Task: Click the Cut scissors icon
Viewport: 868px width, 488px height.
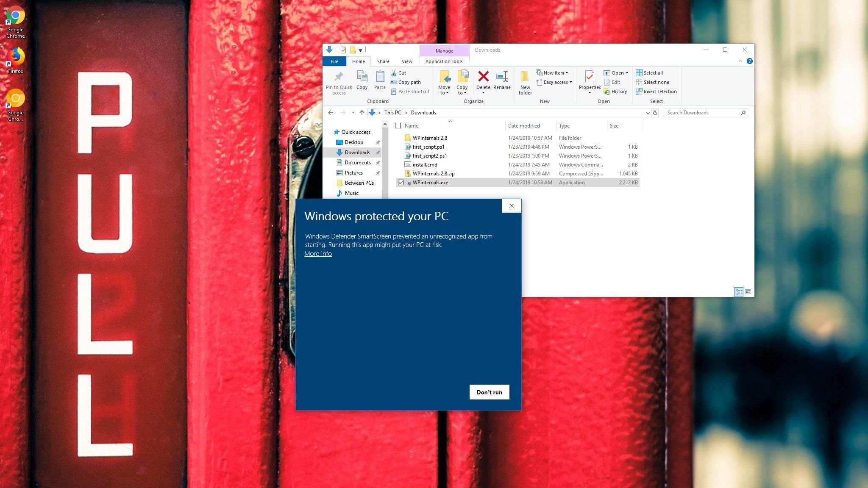Action: [394, 73]
